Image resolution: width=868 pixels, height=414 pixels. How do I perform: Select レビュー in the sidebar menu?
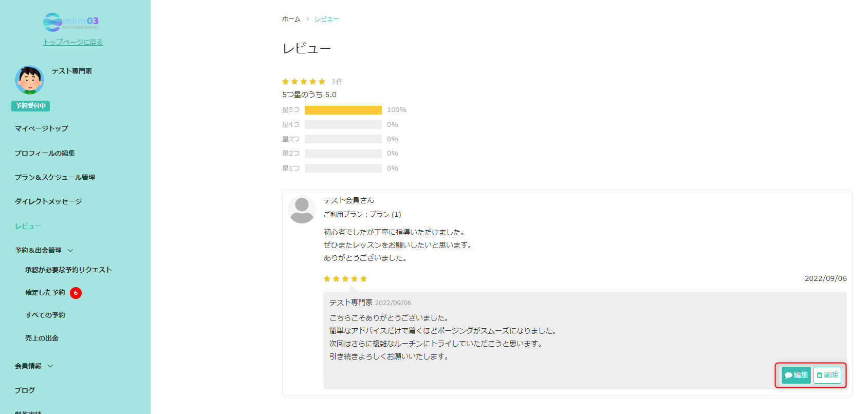point(28,225)
